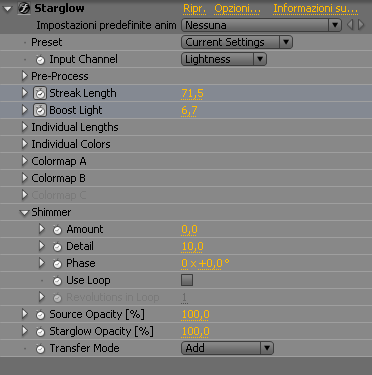
Task: Collapse the Shimmer group
Action: tap(24, 213)
